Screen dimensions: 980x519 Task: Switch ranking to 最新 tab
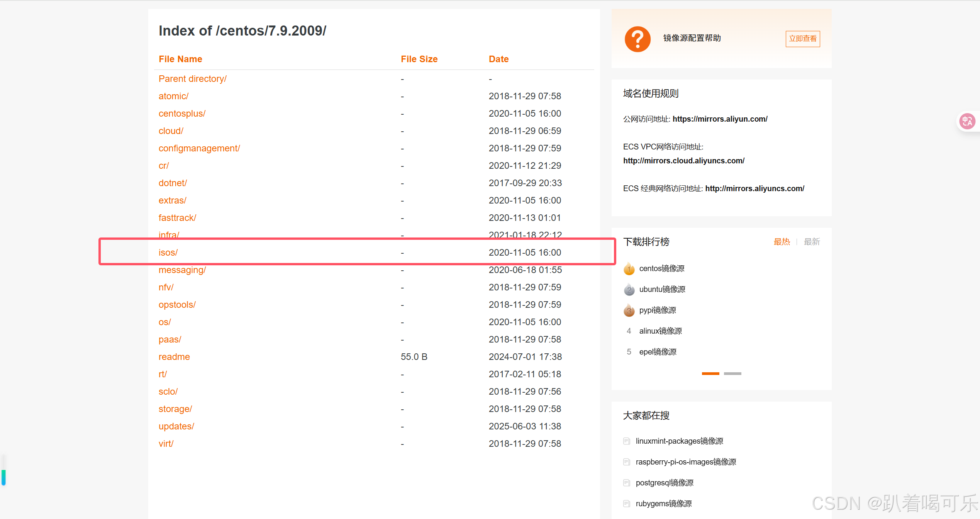(x=812, y=242)
